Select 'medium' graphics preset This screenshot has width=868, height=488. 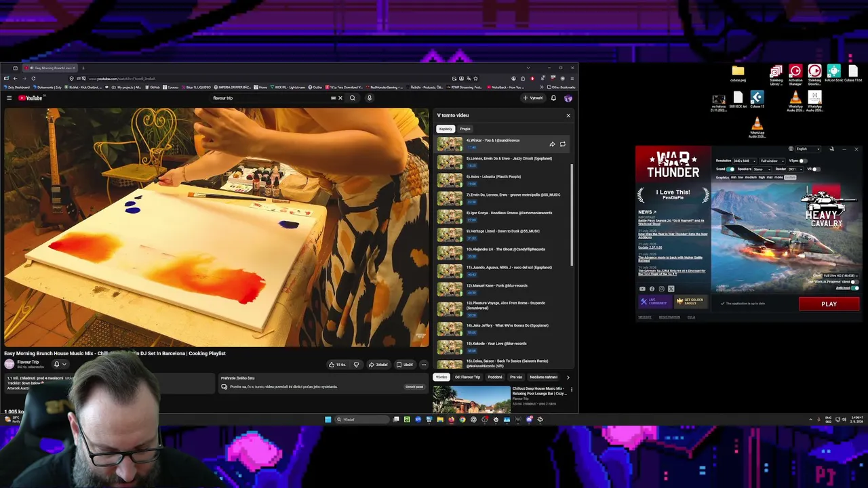pyautogui.click(x=751, y=178)
